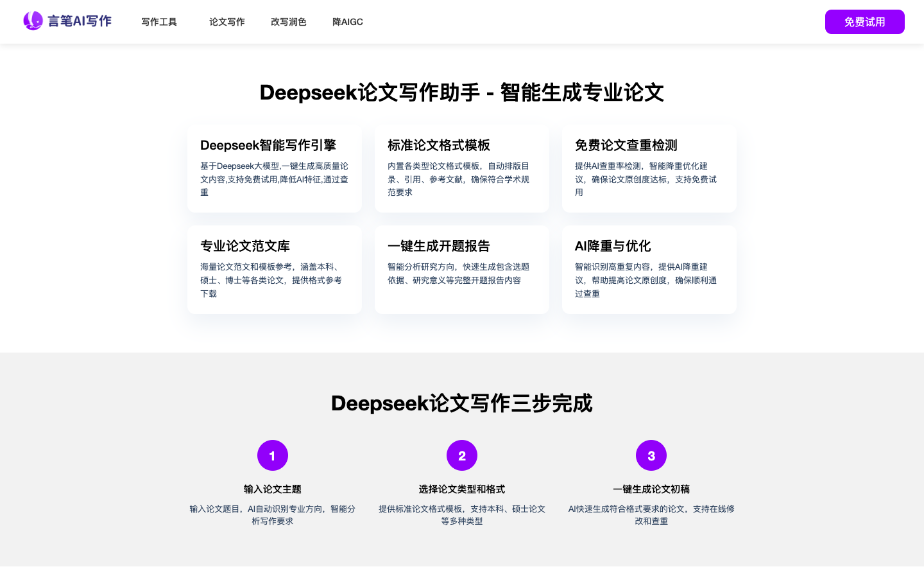The height and width of the screenshot is (578, 924).
Task: Click description starting 基于Deepseek大模型
Action: (275, 179)
